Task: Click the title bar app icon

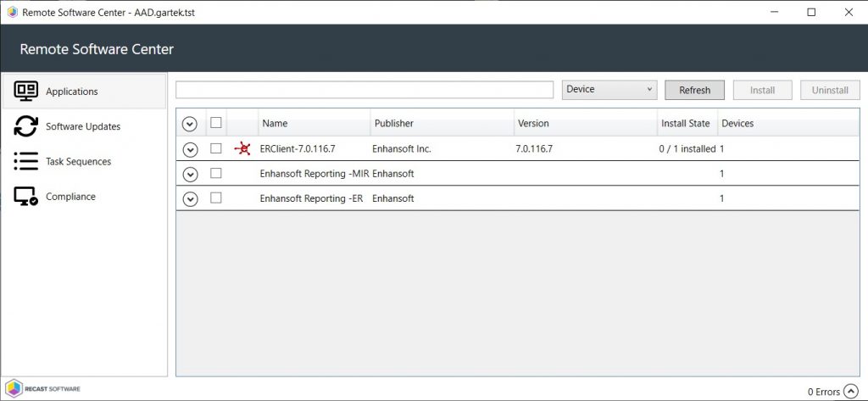Action: [12, 12]
